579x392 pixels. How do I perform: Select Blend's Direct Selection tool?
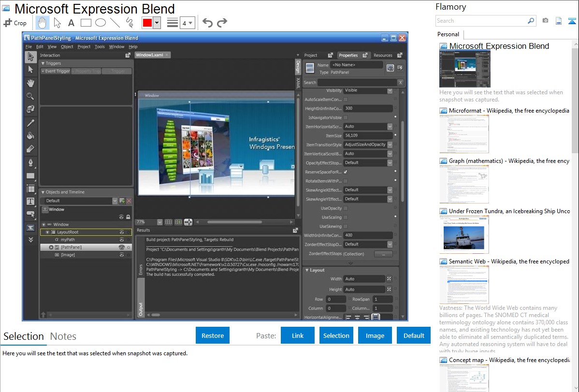30,70
